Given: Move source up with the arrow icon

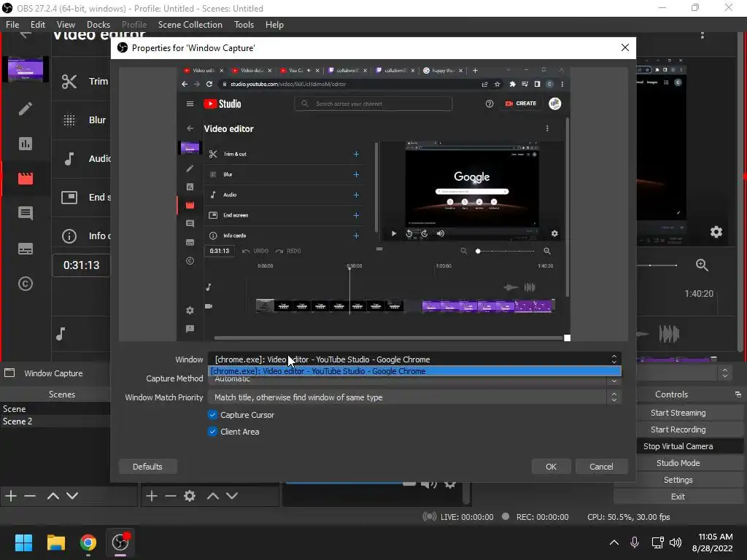Looking at the screenshot, I should 212,496.
